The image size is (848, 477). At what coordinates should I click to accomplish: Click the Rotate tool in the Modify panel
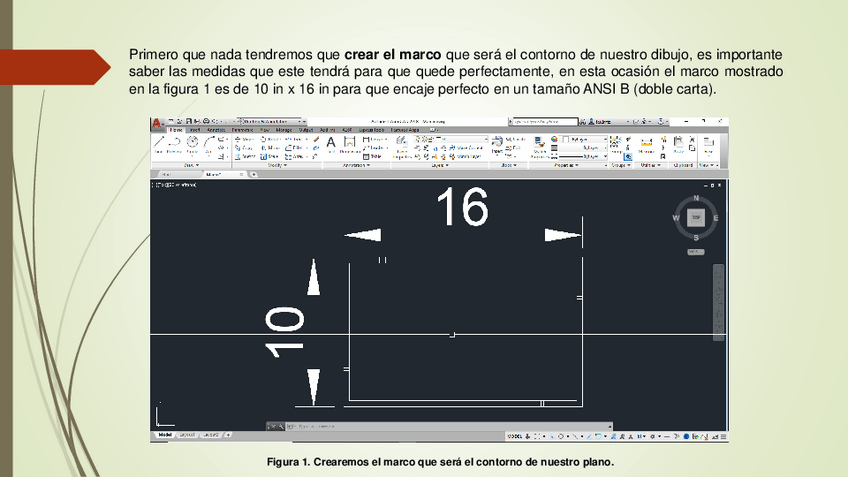pyautogui.click(x=270, y=140)
